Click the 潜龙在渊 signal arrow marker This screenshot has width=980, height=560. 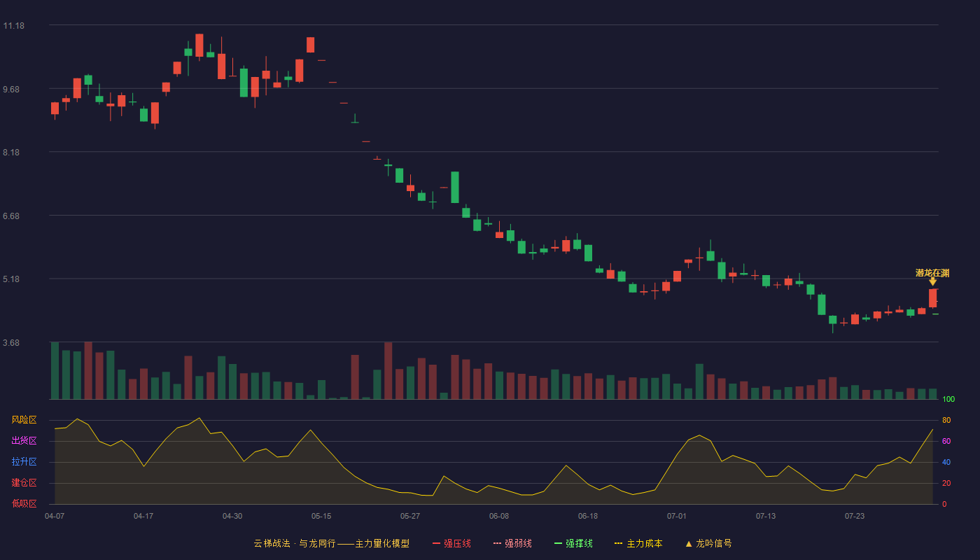coord(932,281)
